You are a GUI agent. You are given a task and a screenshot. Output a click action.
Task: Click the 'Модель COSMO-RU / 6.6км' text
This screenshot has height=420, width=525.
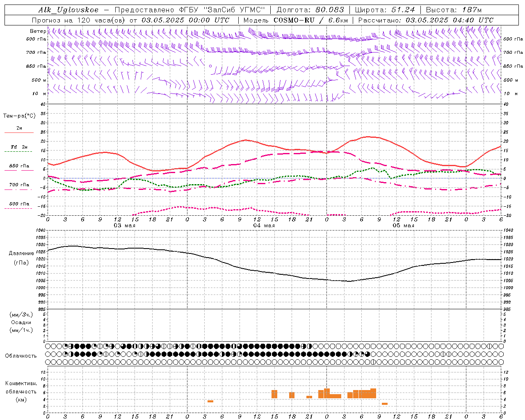pos(296,20)
